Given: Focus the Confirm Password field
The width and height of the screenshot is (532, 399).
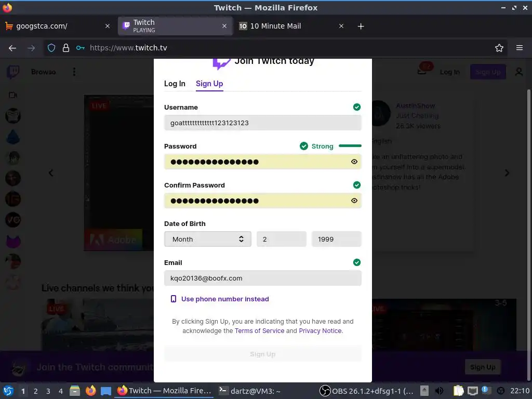Looking at the screenshot, I should pyautogui.click(x=262, y=201).
